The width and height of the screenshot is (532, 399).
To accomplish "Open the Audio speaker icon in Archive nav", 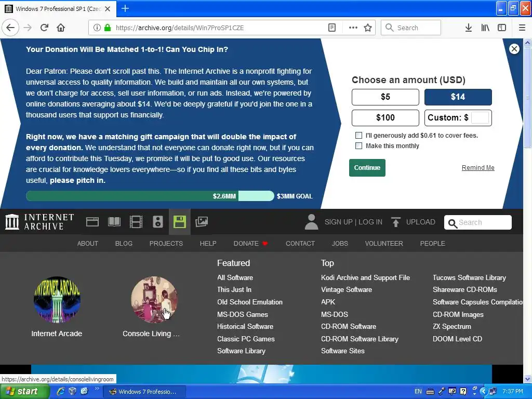I will pyautogui.click(x=158, y=222).
